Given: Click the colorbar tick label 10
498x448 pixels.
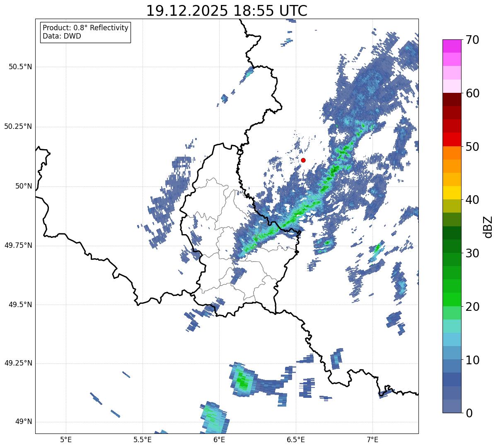Looking at the screenshot, I should [472, 360].
